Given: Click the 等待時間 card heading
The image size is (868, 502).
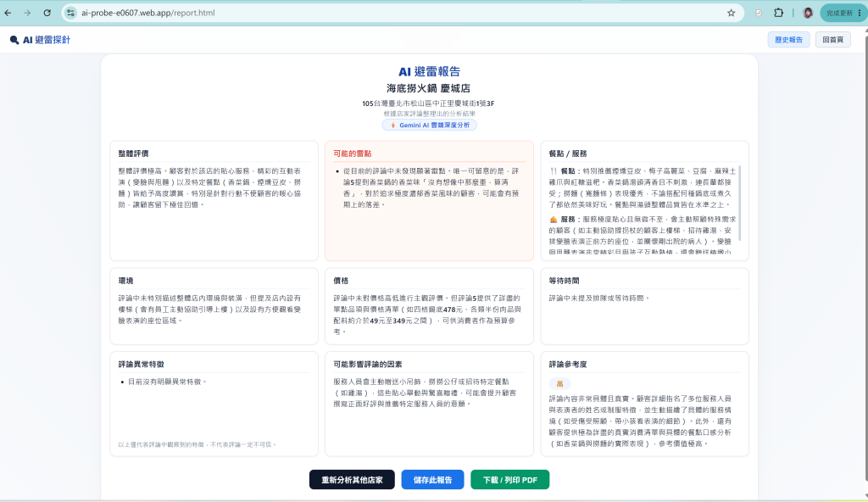Looking at the screenshot, I should click(x=564, y=281).
